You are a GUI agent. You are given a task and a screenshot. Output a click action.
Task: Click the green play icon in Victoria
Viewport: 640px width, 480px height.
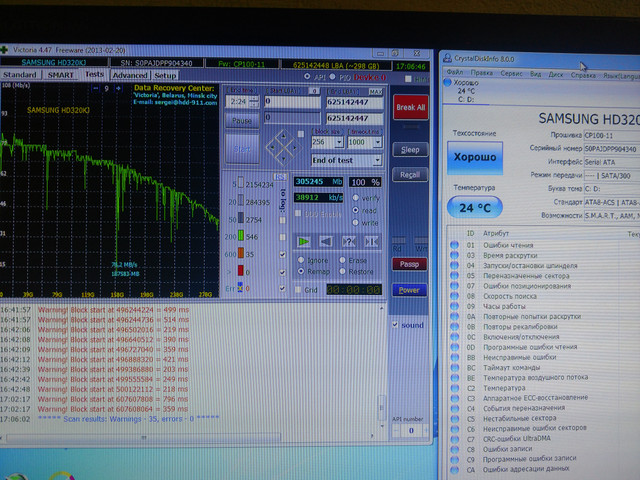(x=304, y=241)
